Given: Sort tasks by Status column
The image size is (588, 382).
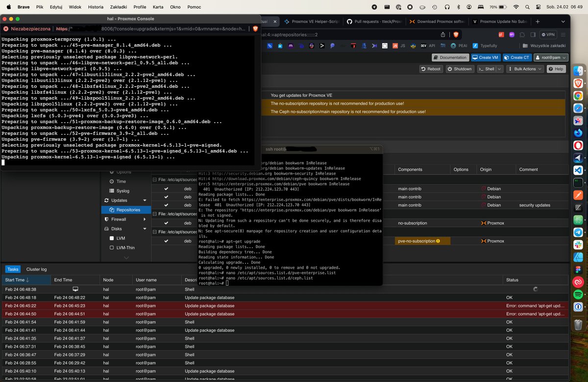Looking at the screenshot, I should tap(535, 280).
